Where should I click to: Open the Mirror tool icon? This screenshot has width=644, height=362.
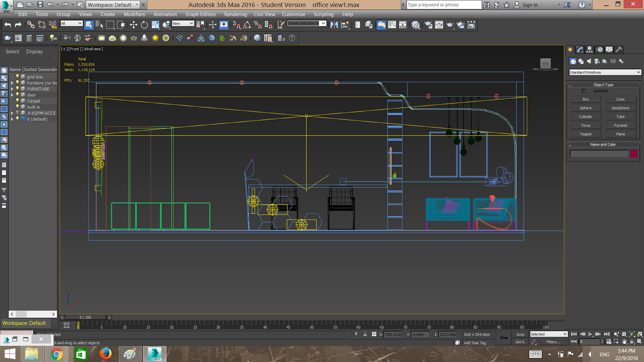pos(334,25)
